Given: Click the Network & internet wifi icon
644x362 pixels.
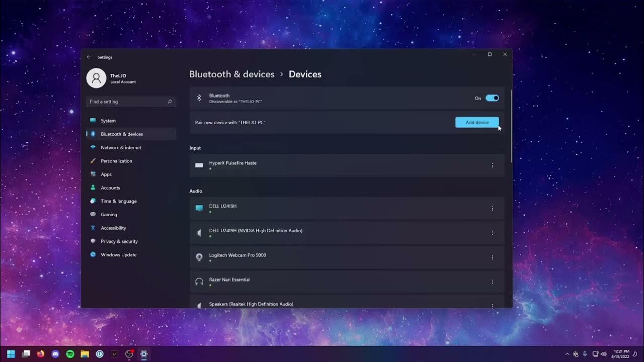Looking at the screenshot, I should point(93,147).
